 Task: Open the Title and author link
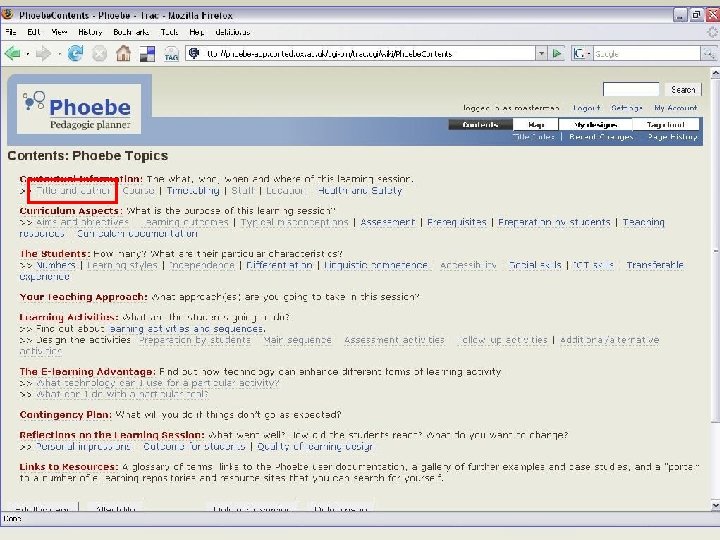coord(73,191)
